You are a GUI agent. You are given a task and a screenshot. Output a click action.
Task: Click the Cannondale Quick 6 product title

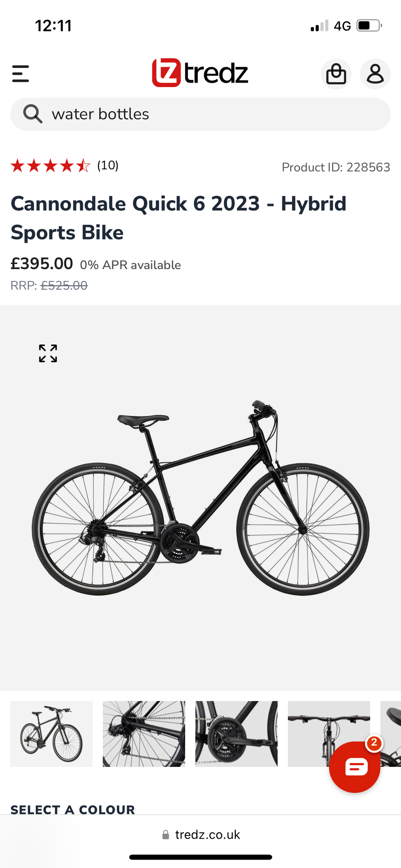coord(178,218)
